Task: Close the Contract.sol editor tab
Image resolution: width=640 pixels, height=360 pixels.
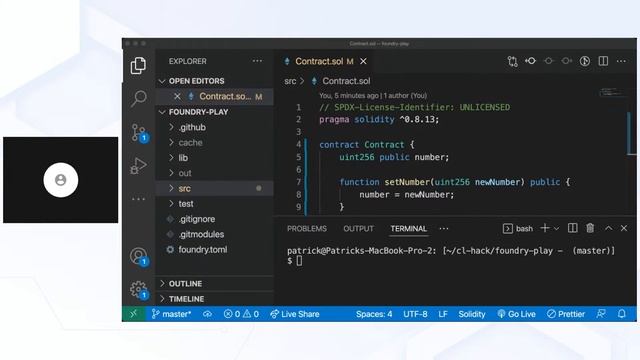Action: click(363, 61)
